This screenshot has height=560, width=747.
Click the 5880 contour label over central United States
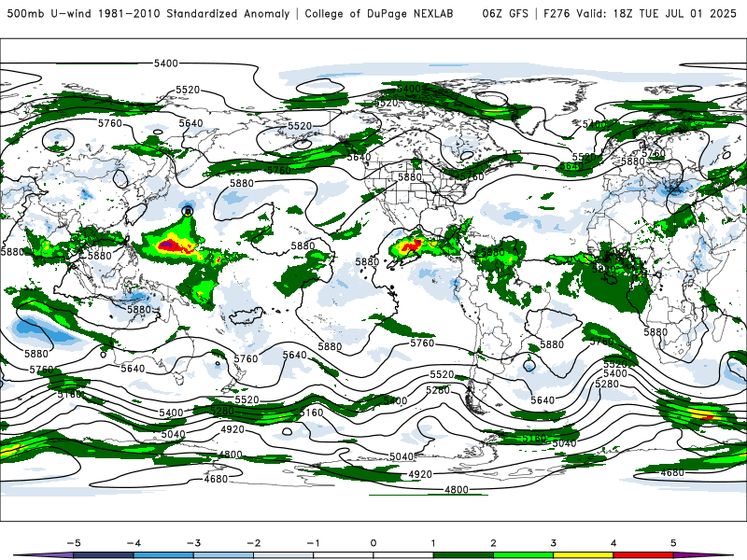410,176
